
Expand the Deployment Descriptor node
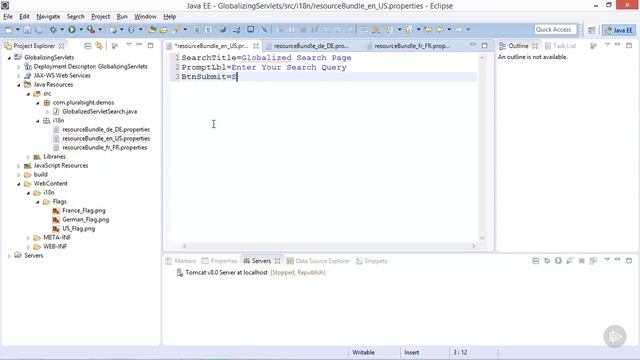point(18,67)
